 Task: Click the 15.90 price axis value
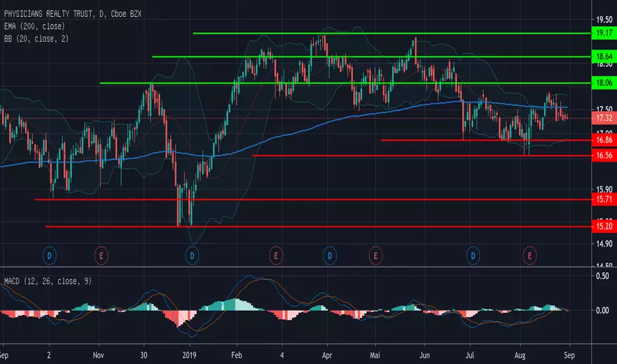click(x=604, y=189)
